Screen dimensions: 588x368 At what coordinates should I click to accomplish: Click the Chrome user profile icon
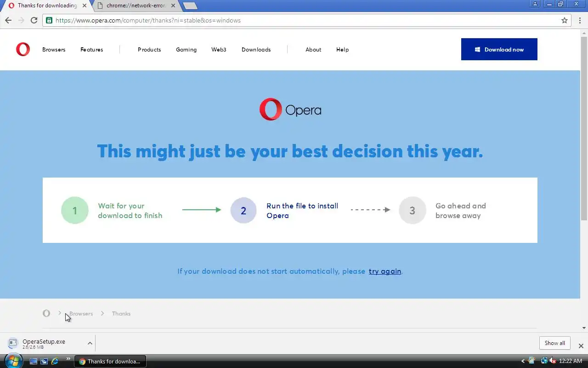535,4
